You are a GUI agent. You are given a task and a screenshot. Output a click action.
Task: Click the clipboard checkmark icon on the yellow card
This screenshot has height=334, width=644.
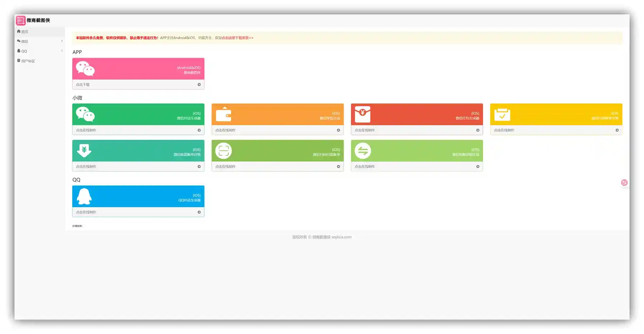(502, 115)
